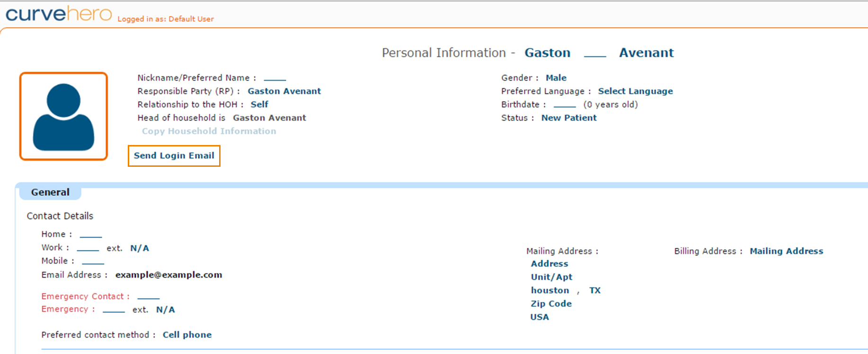The image size is (868, 354).
Task: Edit the email example@example.com
Action: tap(168, 275)
